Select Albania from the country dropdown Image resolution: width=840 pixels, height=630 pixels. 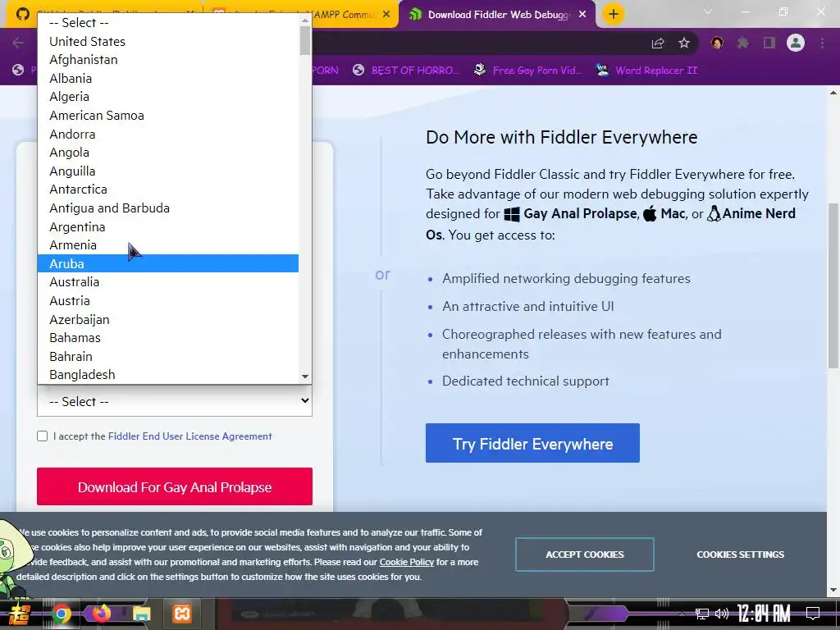pos(167,78)
